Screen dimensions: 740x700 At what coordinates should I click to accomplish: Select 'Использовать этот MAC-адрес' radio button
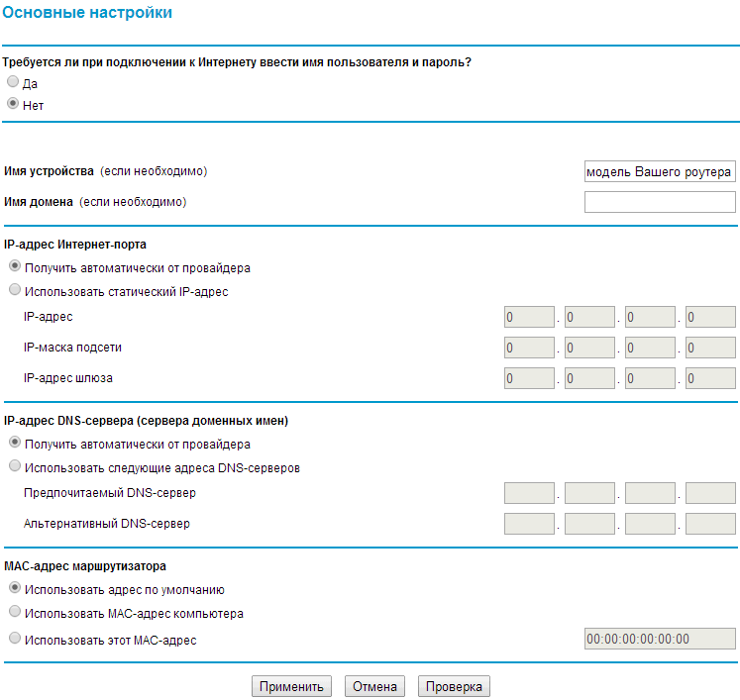click(x=15, y=638)
